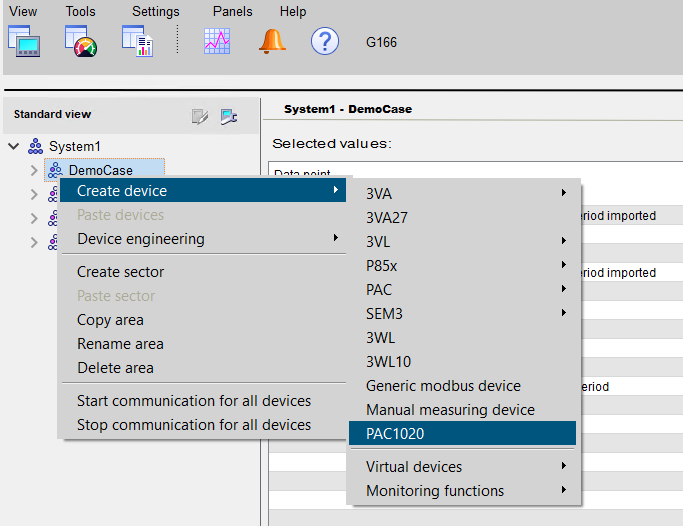Open the PAC device submenu
The image size is (683, 526).
[x=463, y=289]
